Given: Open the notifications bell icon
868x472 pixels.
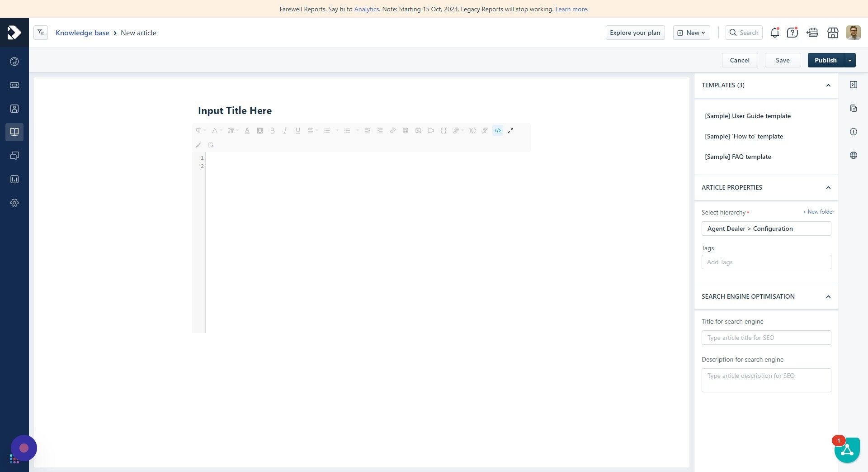Looking at the screenshot, I should 774,33.
